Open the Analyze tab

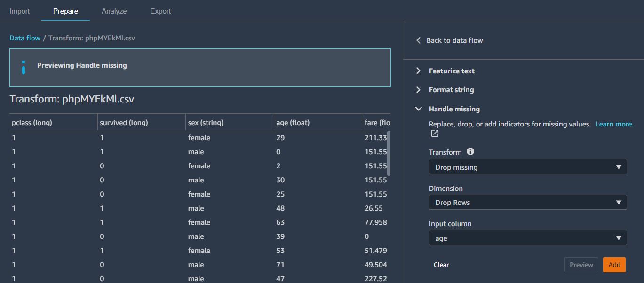pyautogui.click(x=114, y=11)
